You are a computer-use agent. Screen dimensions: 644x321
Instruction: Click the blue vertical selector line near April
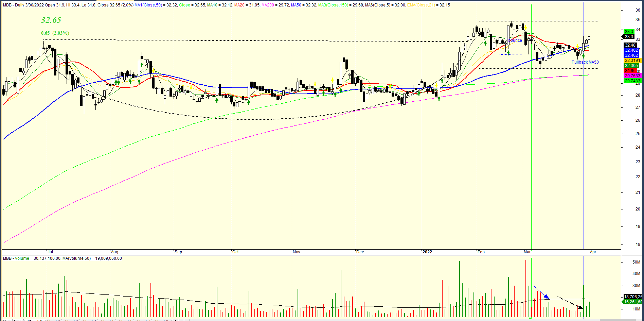583,136
